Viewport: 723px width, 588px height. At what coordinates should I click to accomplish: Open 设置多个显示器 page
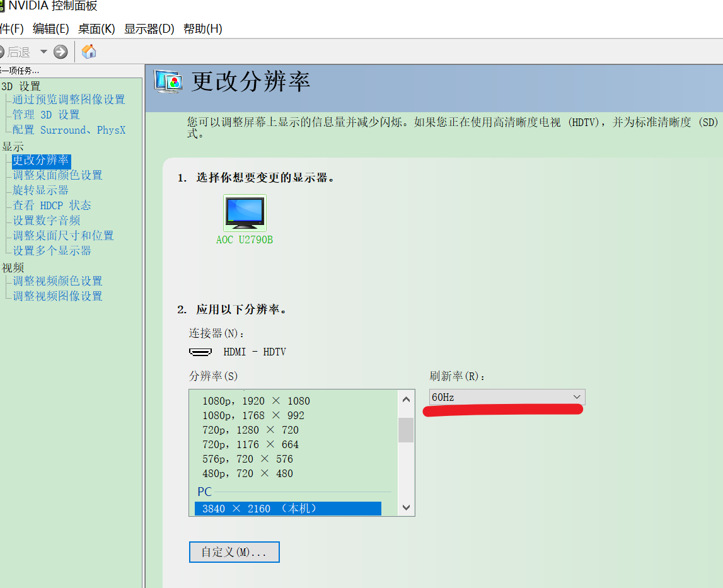pos(52,250)
